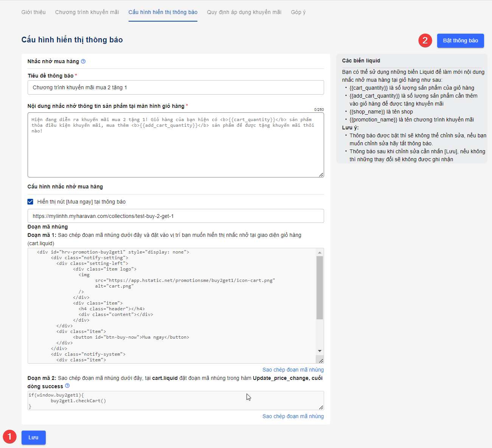Click the 'Nhắc nhở mua hàng' section title
Image resolution: width=492 pixels, height=448 pixels.
(53, 61)
